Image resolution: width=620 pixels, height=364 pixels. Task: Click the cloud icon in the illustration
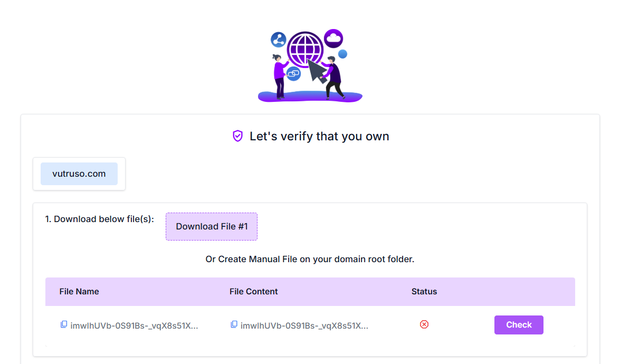[x=333, y=39]
